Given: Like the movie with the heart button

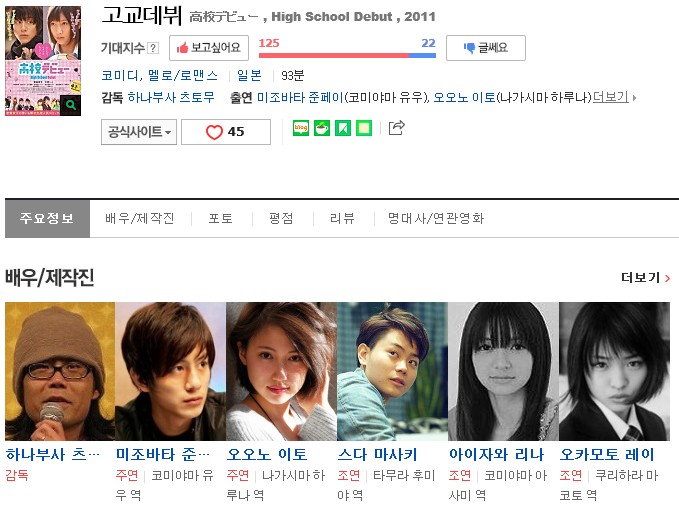Looking at the screenshot, I should (226, 132).
